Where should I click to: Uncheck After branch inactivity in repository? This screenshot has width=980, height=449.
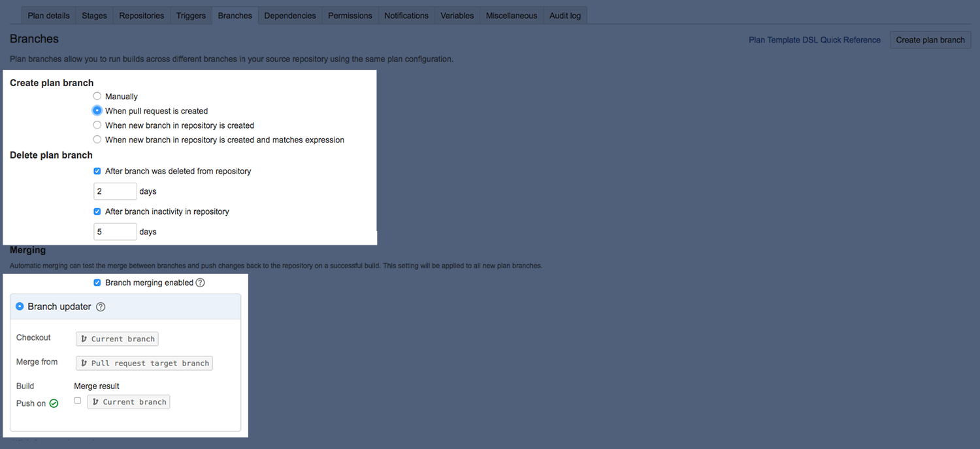click(97, 211)
